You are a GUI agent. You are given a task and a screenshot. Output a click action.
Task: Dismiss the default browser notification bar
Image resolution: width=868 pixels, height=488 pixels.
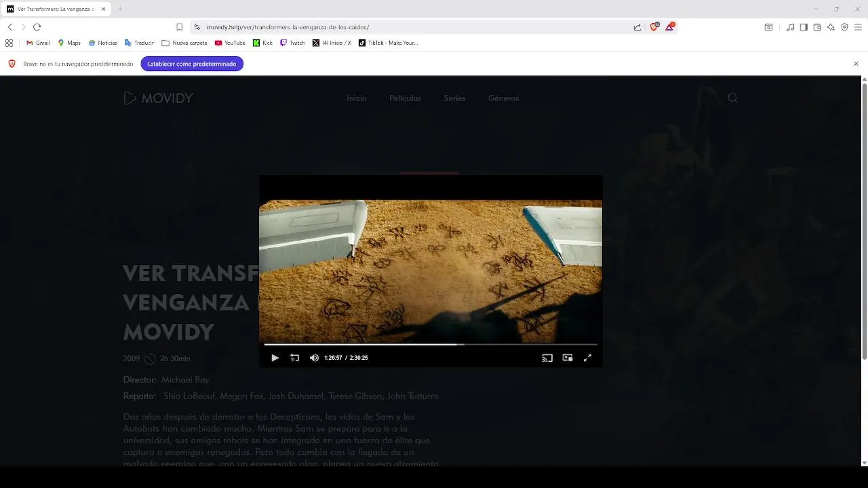[856, 64]
